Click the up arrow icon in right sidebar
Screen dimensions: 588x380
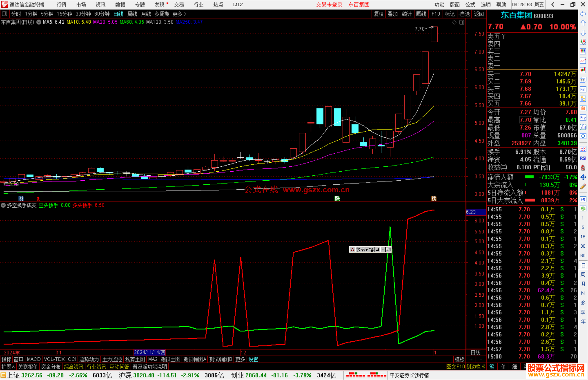583,23
